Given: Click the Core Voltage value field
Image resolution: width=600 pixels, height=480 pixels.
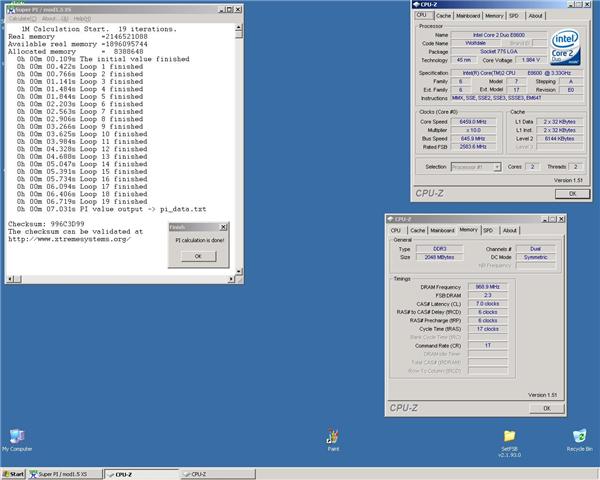Looking at the screenshot, I should [x=531, y=60].
